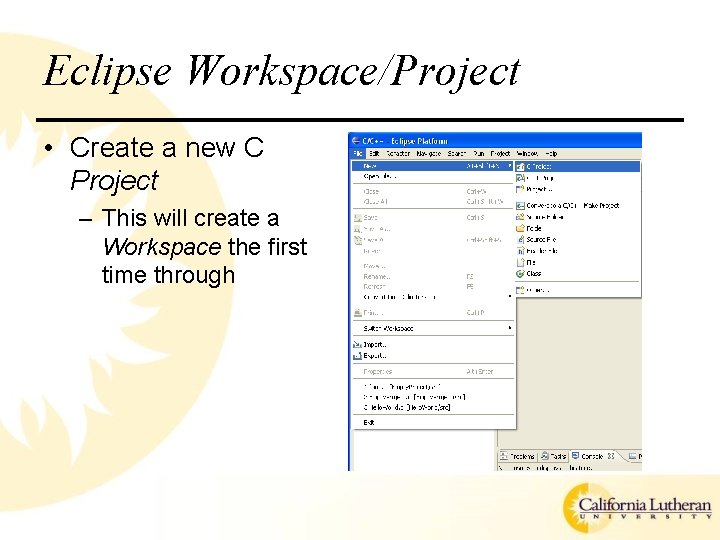
Task: Click the disabled Refresh menu entry
Action: point(433,287)
